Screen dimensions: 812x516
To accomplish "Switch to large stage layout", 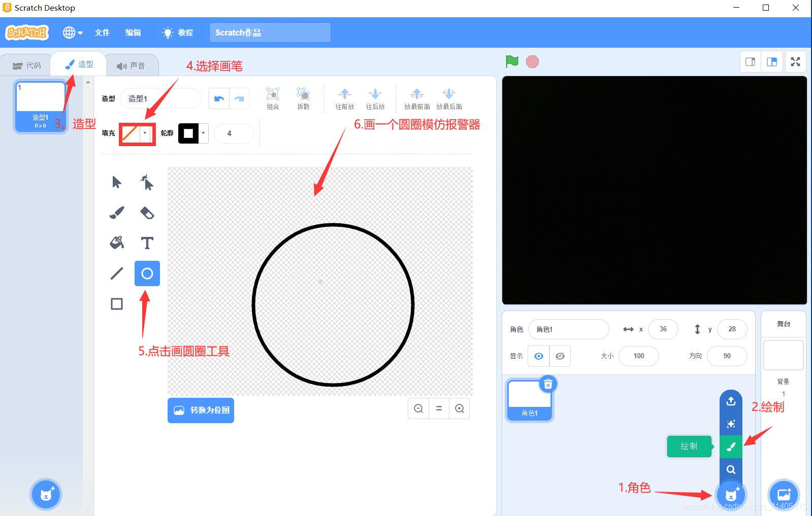I will point(772,62).
